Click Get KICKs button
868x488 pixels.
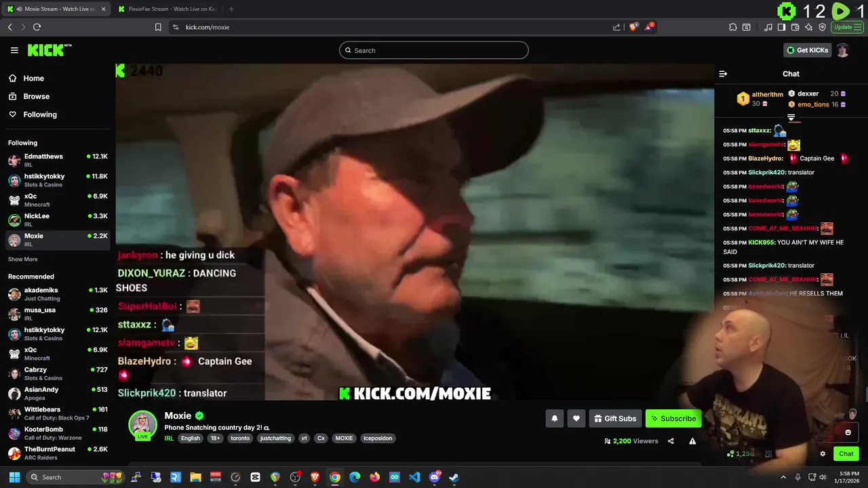tap(807, 50)
